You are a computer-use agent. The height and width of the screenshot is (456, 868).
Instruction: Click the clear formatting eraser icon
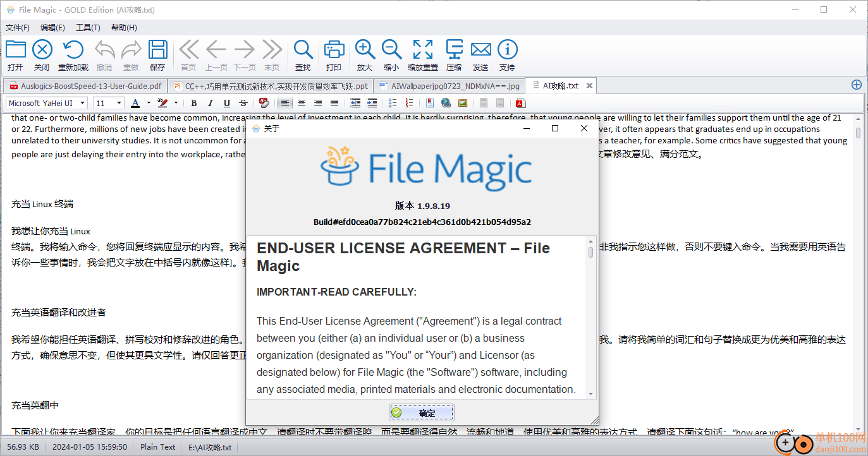[264, 103]
